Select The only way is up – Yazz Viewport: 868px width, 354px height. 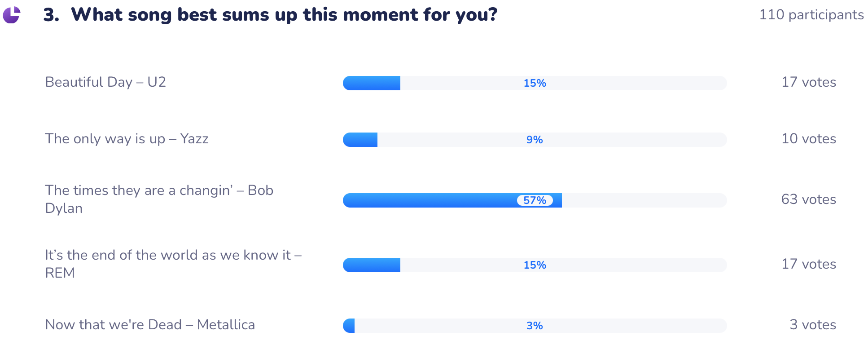(x=127, y=139)
